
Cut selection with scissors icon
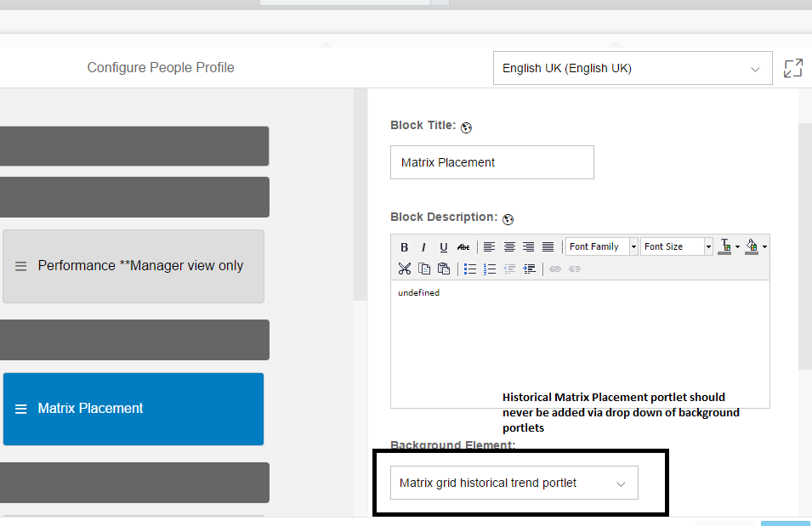coord(405,269)
